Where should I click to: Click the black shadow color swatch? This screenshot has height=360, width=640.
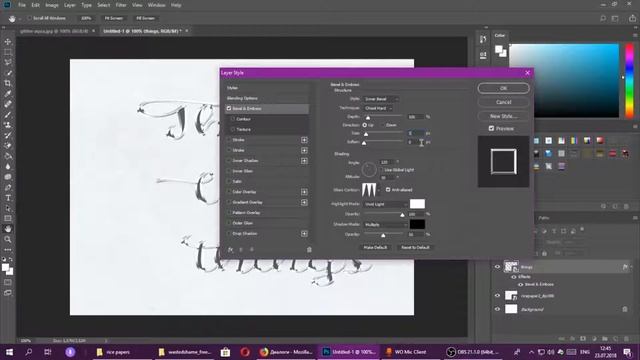[417, 224]
